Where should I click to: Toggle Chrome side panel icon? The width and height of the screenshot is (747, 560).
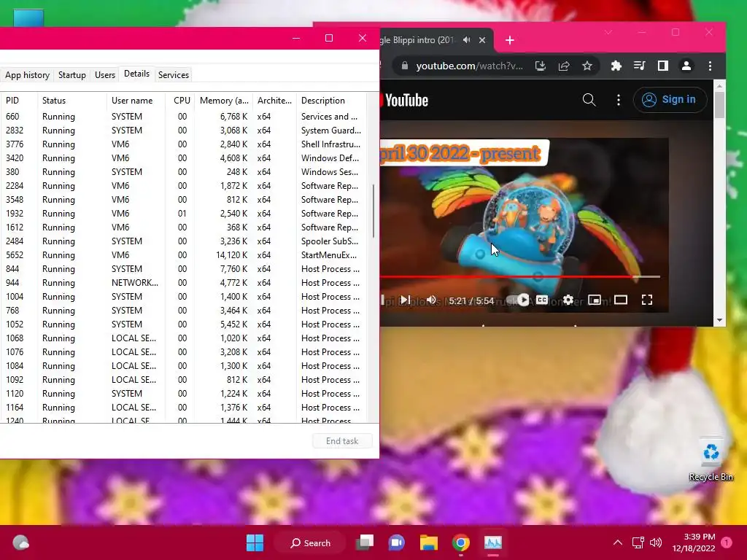click(662, 66)
